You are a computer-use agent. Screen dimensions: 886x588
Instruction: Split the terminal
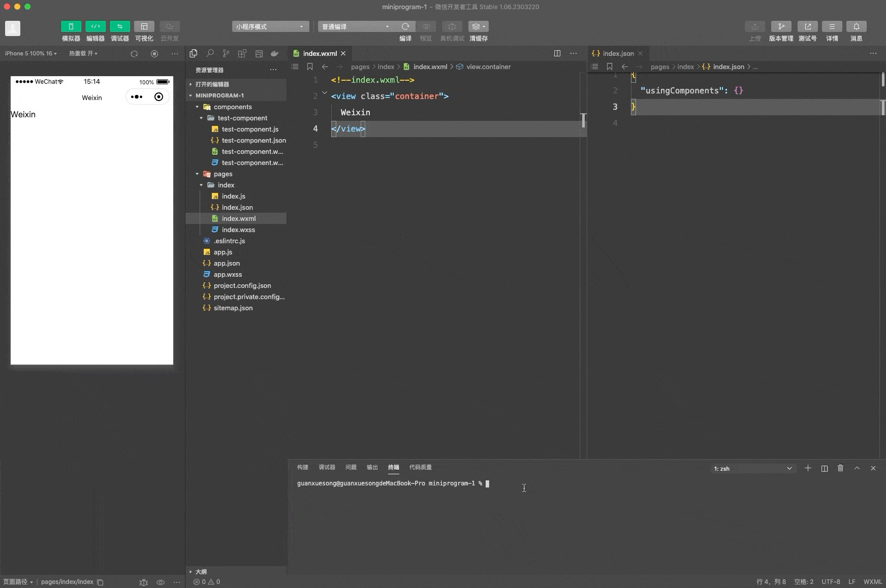[x=825, y=468]
